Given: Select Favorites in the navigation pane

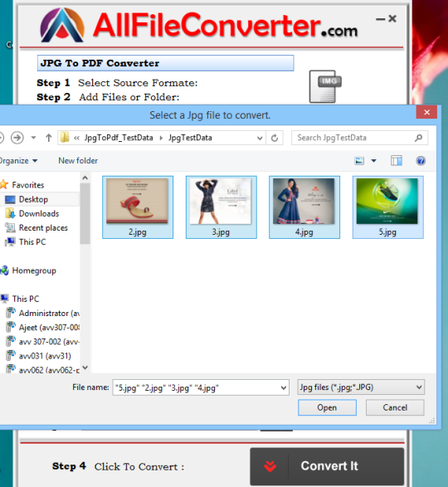Looking at the screenshot, I should pyautogui.click(x=28, y=185).
